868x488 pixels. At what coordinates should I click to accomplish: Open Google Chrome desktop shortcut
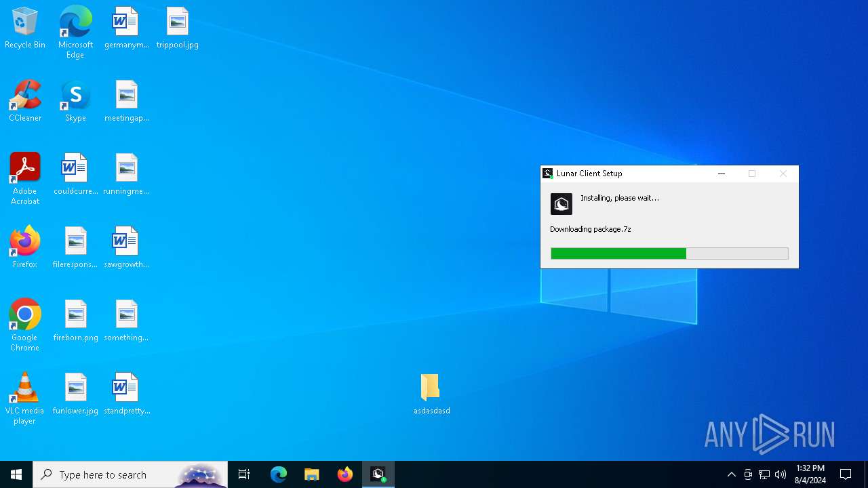tap(25, 325)
